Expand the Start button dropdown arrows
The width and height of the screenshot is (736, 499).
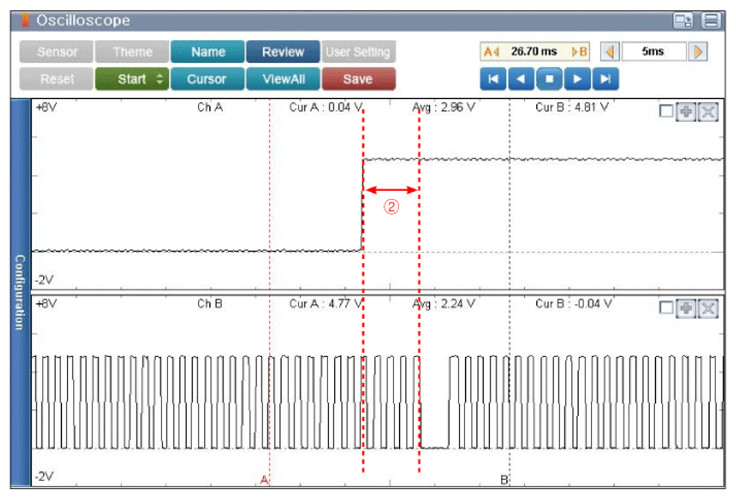pos(160,79)
